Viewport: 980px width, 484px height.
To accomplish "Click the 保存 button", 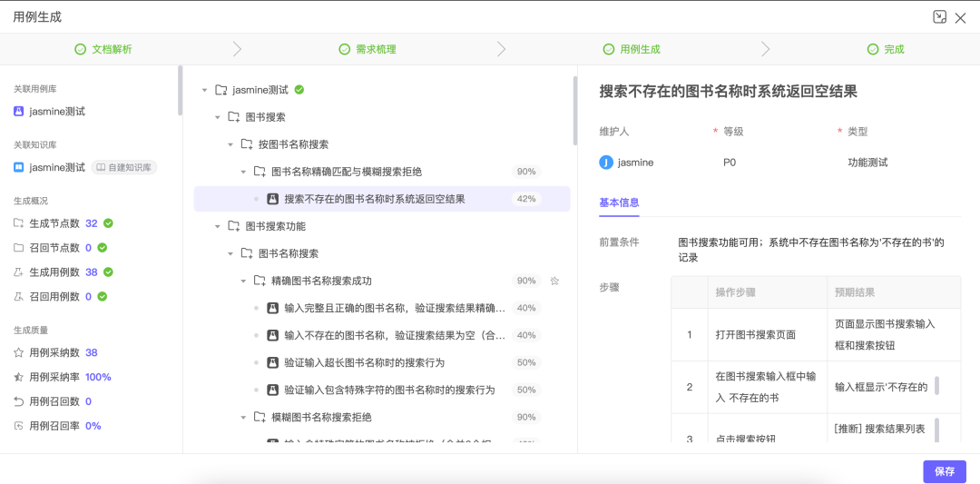I will tap(945, 472).
